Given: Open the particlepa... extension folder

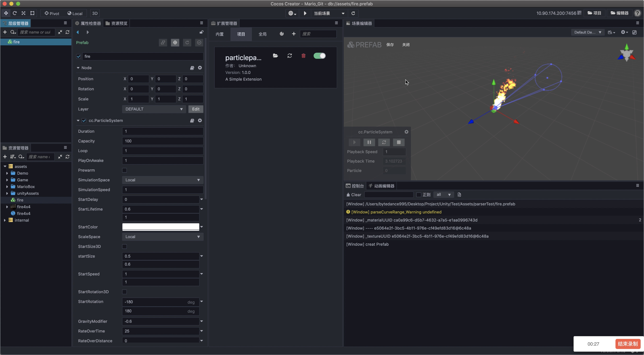Looking at the screenshot, I should click(x=275, y=56).
